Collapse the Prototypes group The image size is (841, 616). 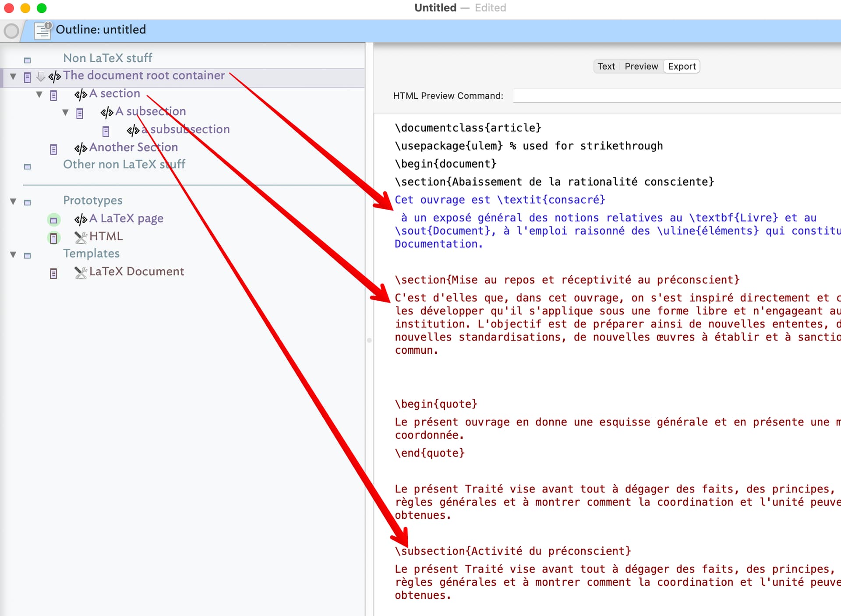13,201
